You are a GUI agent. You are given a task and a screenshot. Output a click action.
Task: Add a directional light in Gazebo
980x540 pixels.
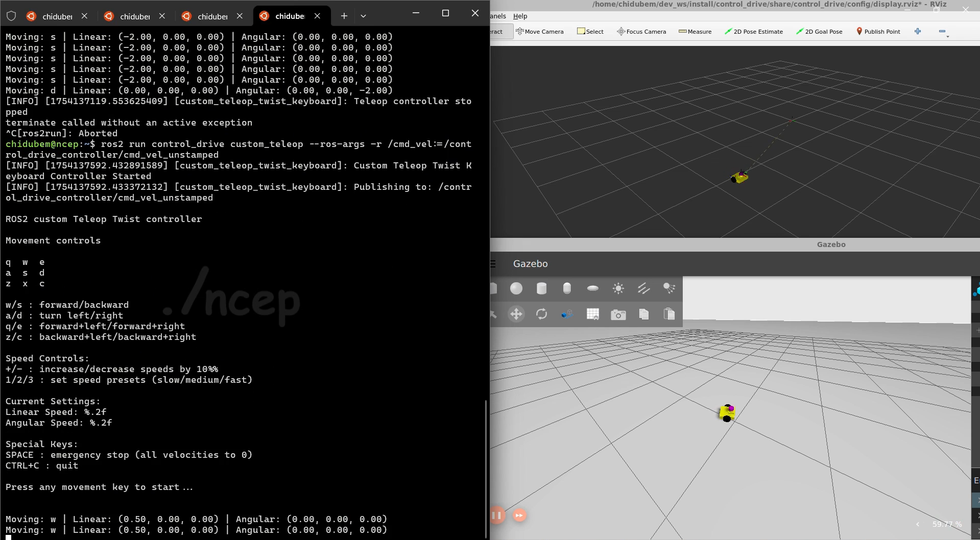tap(644, 288)
